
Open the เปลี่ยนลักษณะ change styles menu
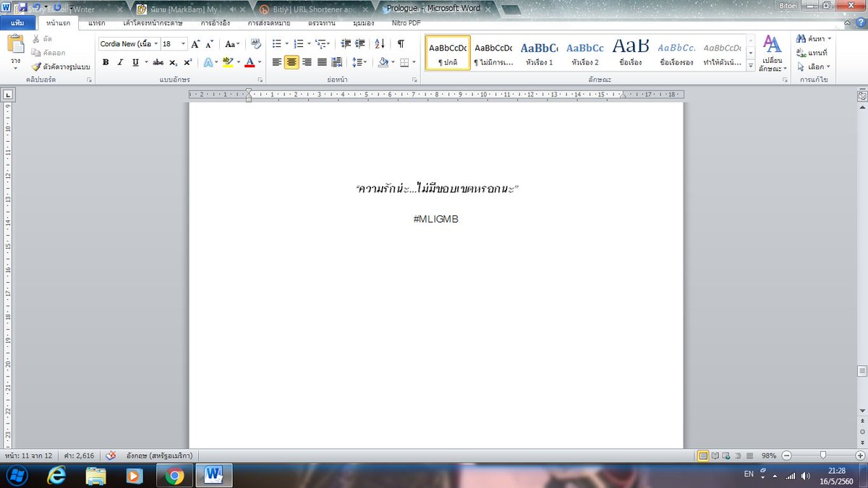point(773,53)
